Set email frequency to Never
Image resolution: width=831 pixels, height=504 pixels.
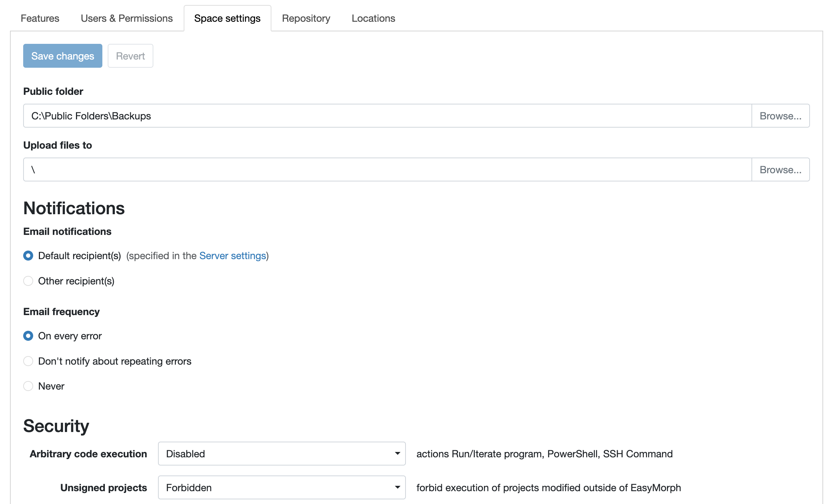(28, 386)
